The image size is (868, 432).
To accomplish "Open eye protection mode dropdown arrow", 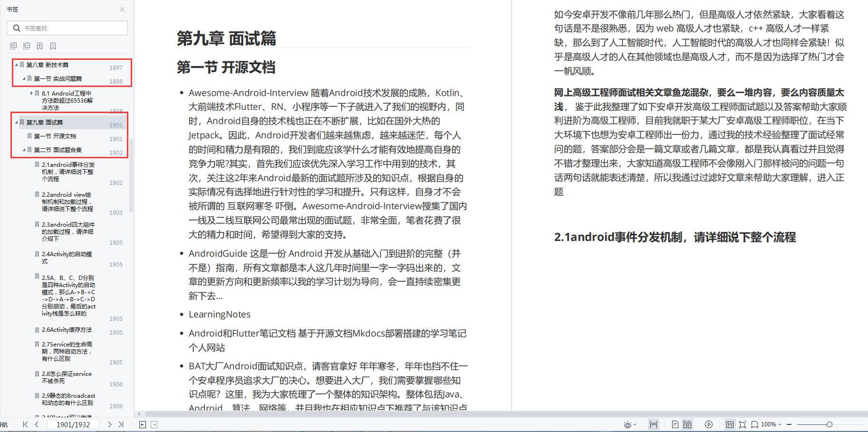I will click(635, 425).
